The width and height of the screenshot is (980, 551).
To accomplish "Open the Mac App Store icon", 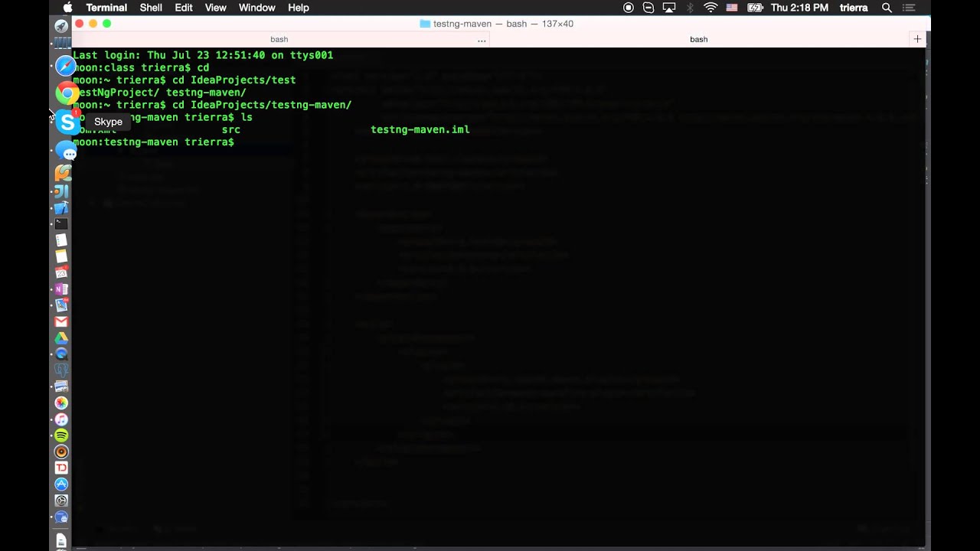I will 61,484.
